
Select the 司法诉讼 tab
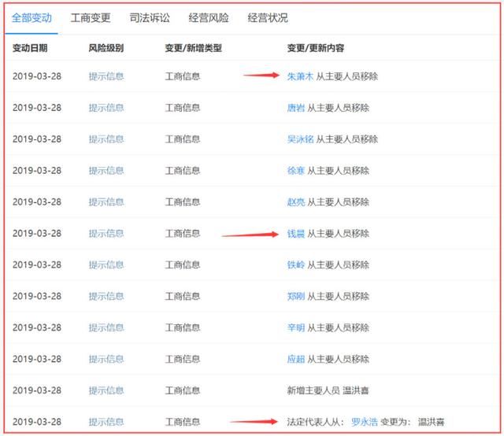pos(150,17)
